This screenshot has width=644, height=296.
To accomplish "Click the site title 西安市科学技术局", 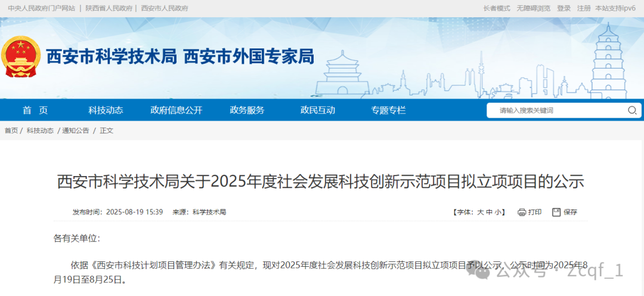I will coord(112,56).
